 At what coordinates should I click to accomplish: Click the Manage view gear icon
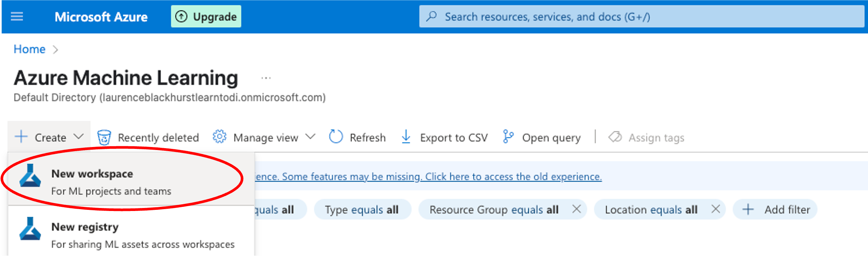(220, 137)
